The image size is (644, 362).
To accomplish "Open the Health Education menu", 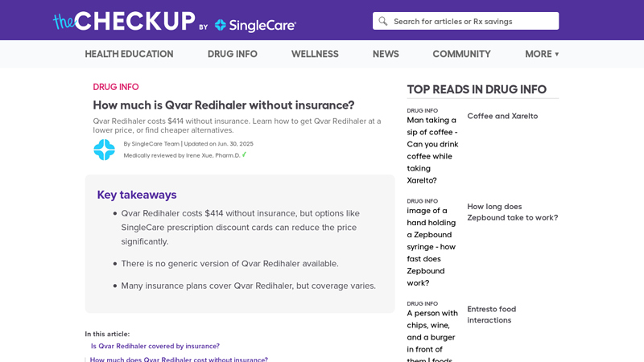I will (x=129, y=54).
